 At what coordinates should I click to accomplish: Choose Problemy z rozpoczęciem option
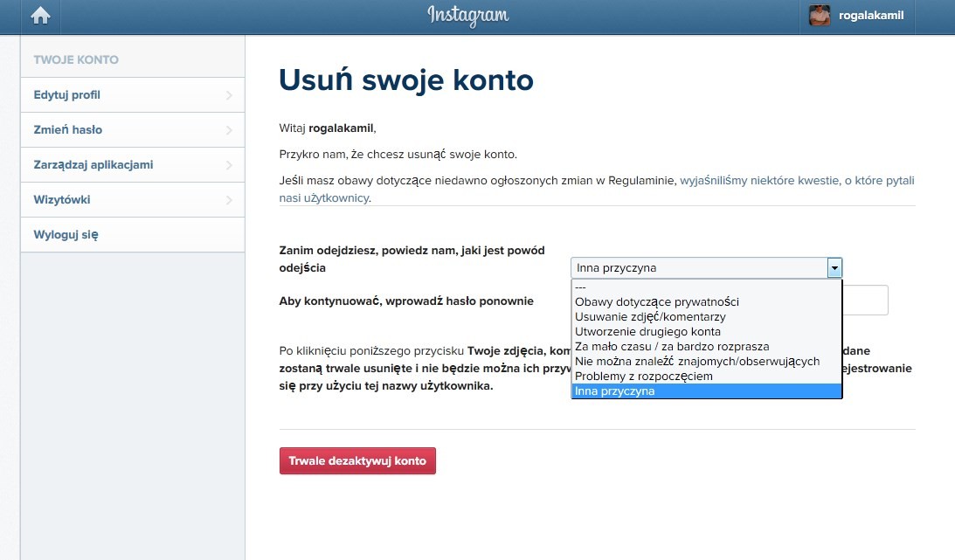tap(707, 377)
